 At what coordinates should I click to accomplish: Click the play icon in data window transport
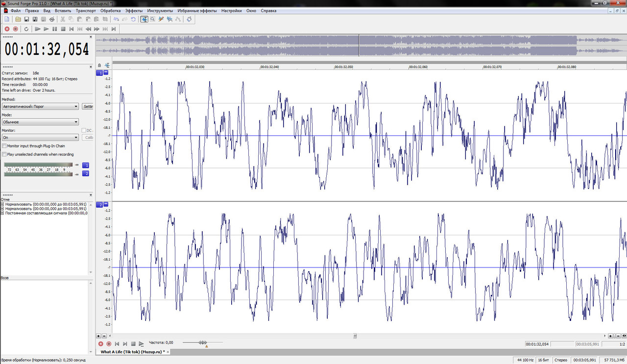pyautogui.click(x=141, y=344)
